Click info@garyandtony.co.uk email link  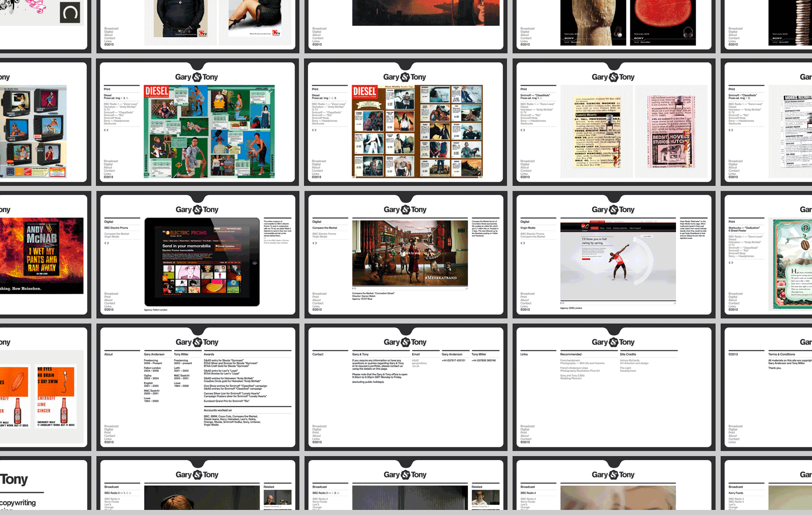click(419, 363)
